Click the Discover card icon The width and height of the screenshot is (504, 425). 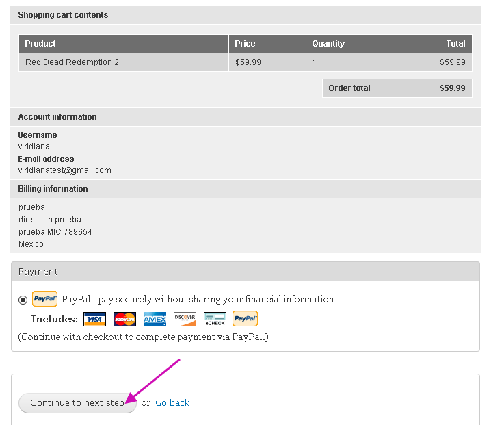pyautogui.click(x=185, y=319)
